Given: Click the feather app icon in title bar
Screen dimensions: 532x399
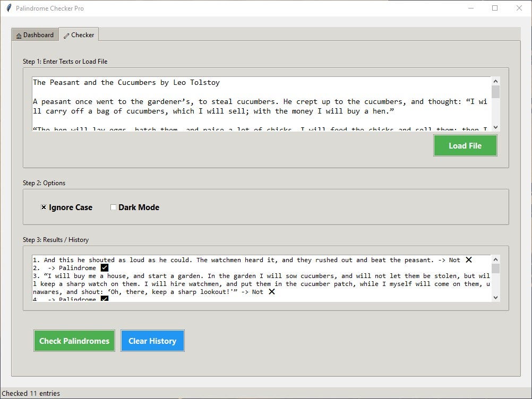Looking at the screenshot, I should tap(8, 8).
